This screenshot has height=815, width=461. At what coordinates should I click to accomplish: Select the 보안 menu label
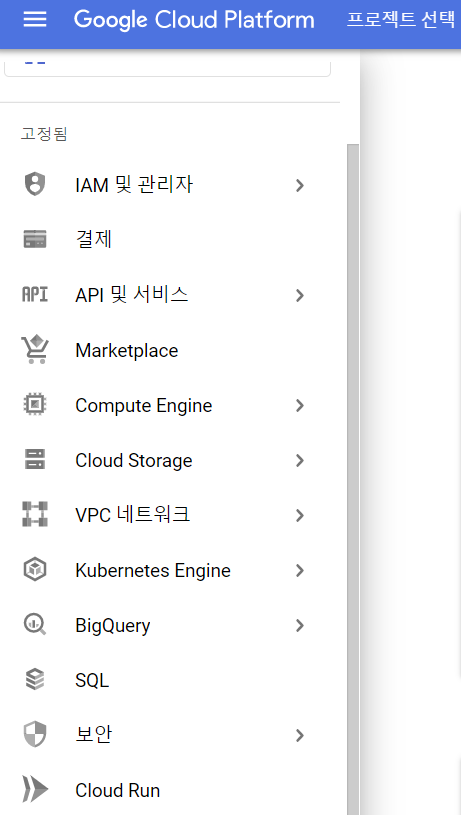(x=94, y=734)
